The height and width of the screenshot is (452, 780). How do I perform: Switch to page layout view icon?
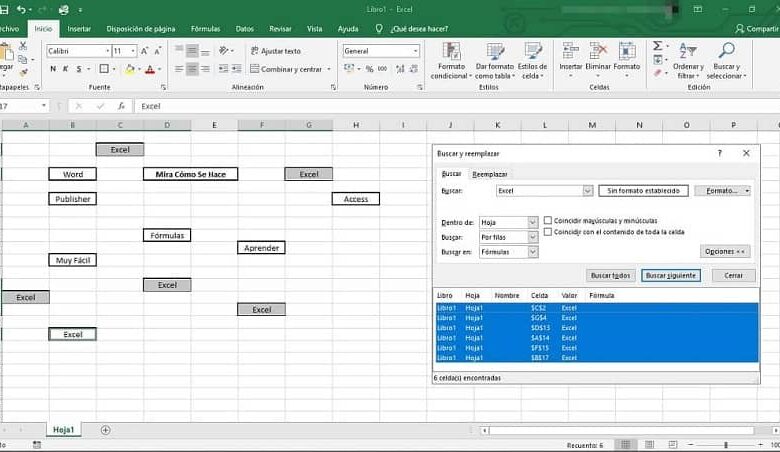coord(650,445)
